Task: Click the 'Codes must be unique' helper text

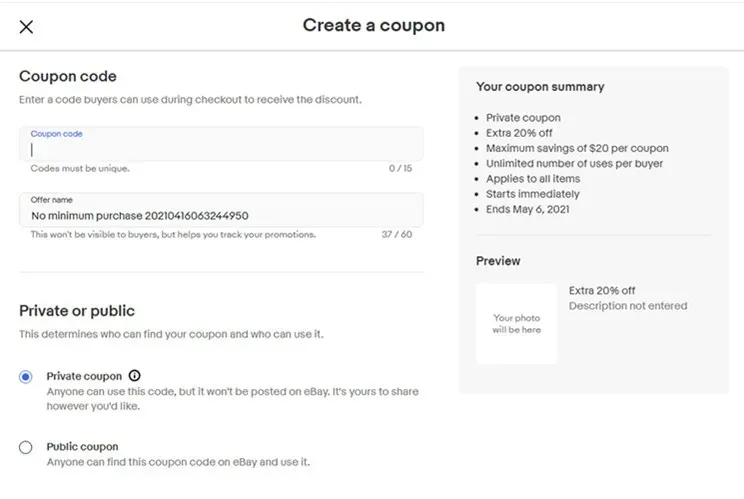Action: click(x=80, y=168)
